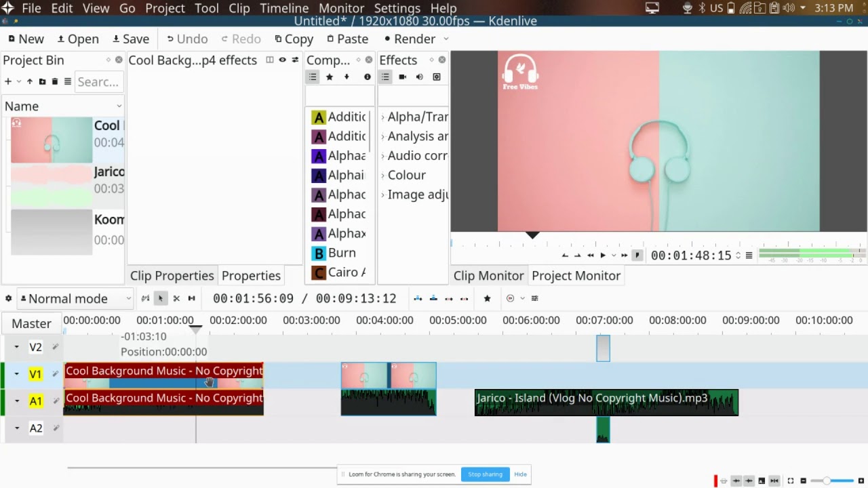Go up one folder in Project Bin
868x488 pixels.
30,81
